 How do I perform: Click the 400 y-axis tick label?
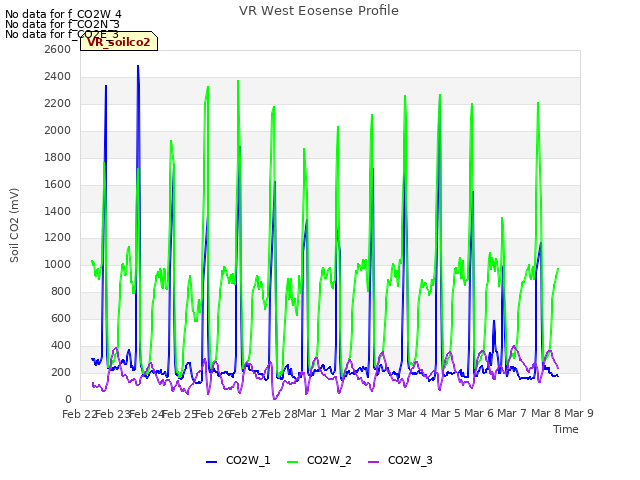(x=61, y=345)
